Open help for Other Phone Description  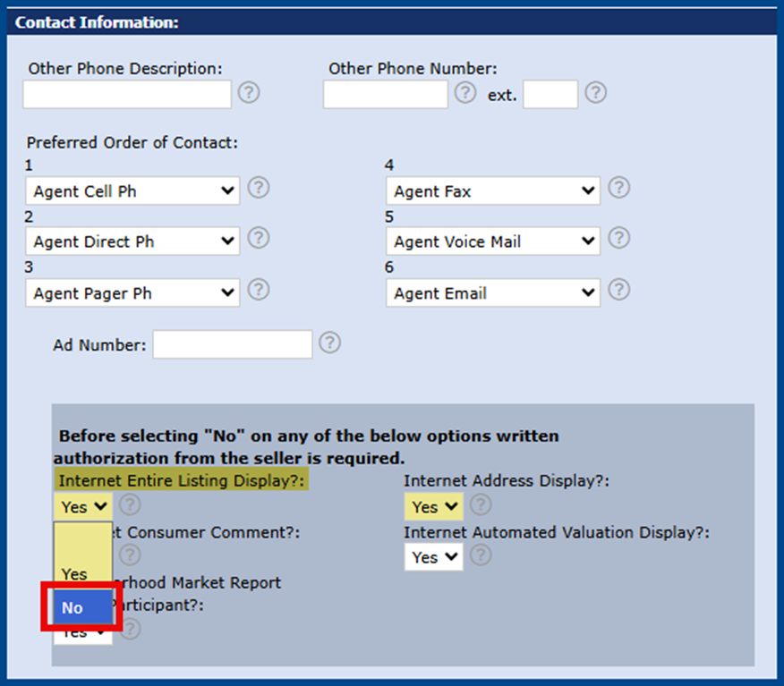coord(249,93)
